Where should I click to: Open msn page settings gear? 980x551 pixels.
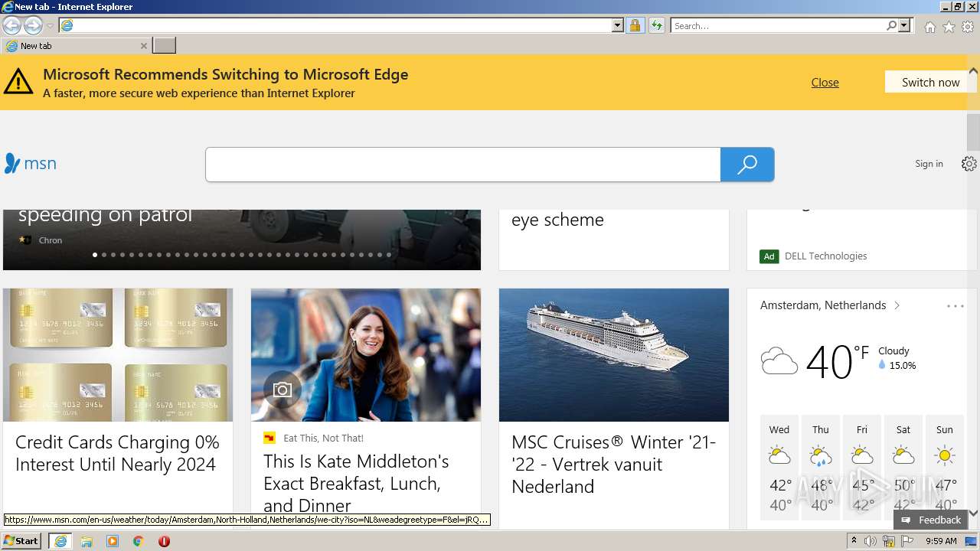coord(969,164)
